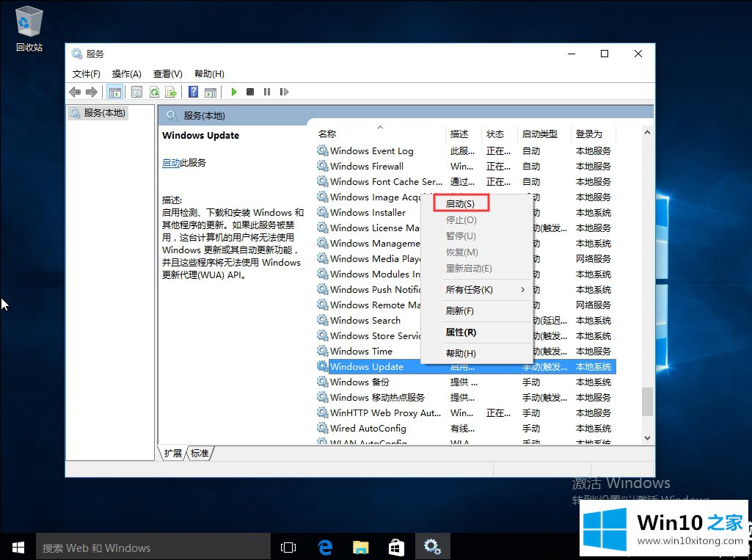Open the Store icon on the taskbar

pyautogui.click(x=396, y=547)
